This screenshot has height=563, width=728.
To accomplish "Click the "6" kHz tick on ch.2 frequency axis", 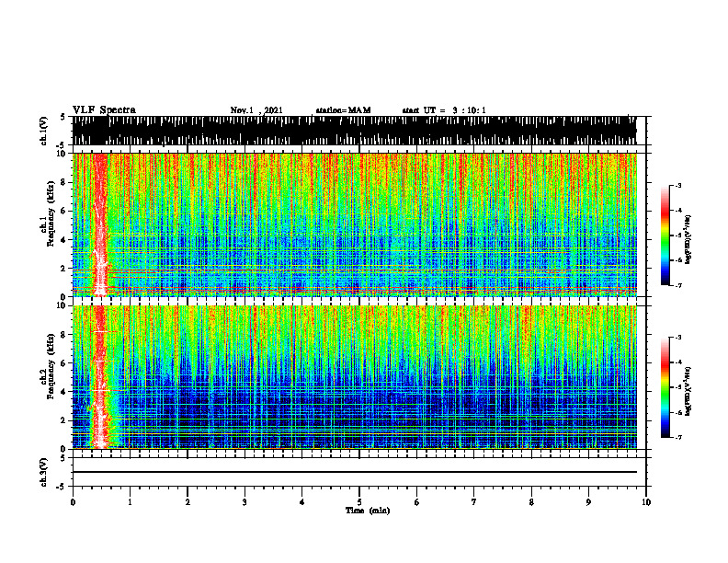I will coord(64,363).
